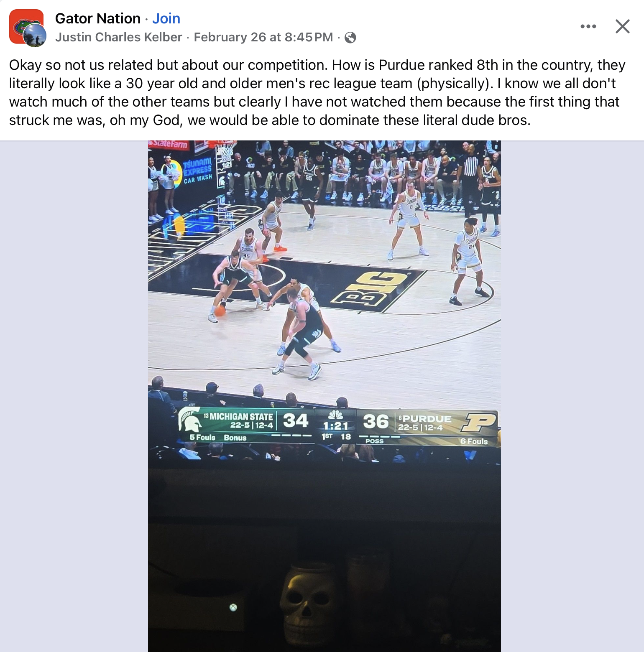Click the author's small round profile picture
This screenshot has width=644, height=652.
click(x=35, y=35)
